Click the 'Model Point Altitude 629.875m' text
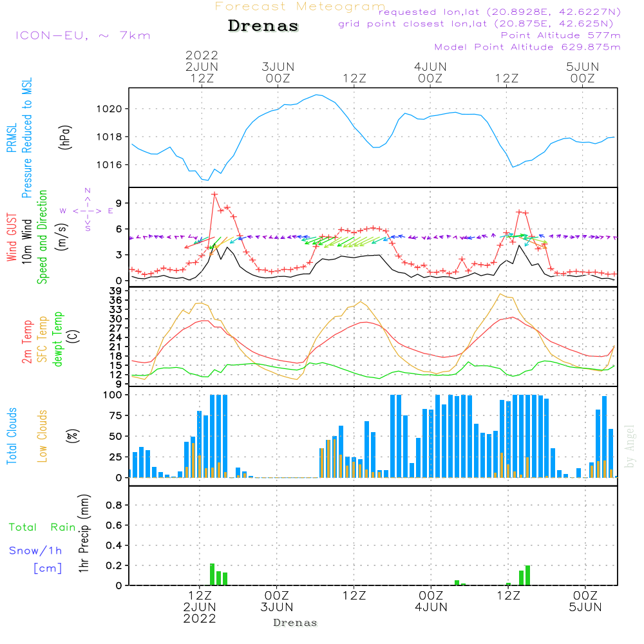The image size is (644, 644). click(x=527, y=47)
